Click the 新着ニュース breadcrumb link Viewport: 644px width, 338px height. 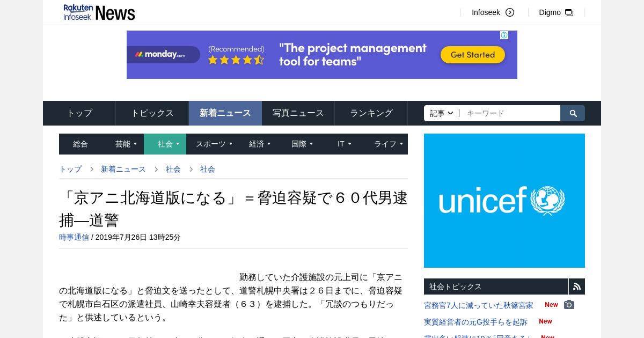[x=123, y=169]
